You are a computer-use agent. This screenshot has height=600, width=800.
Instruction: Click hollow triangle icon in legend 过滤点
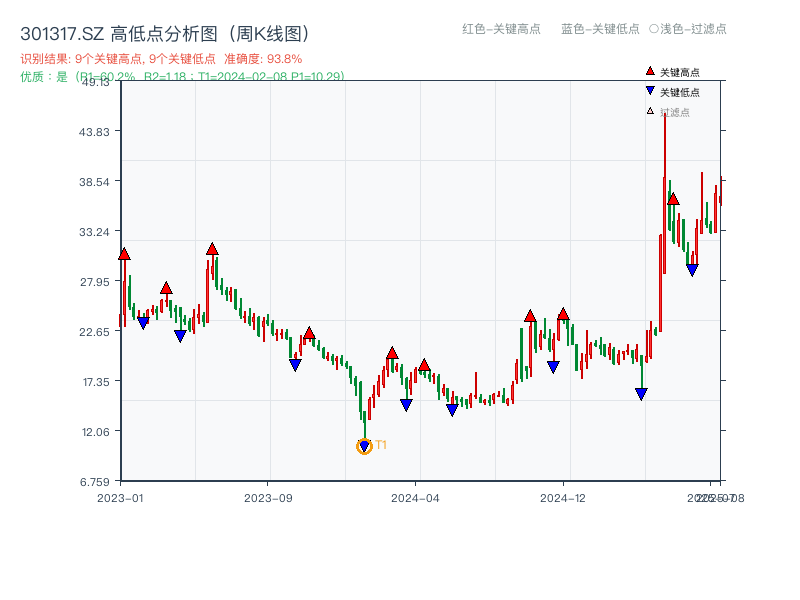[x=650, y=111]
